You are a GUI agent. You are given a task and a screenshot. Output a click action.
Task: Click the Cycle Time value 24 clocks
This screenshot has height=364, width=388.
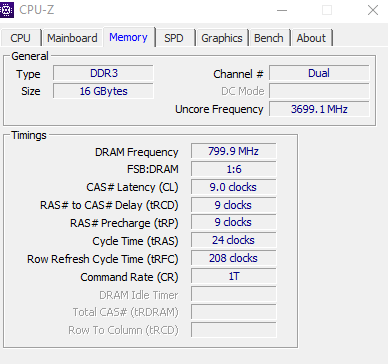[234, 240]
